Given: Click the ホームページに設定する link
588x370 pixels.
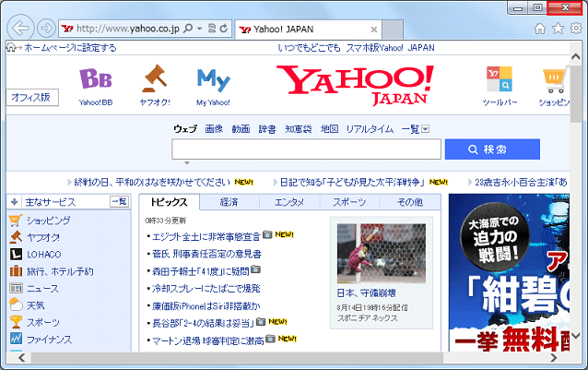Looking at the screenshot, I should pos(70,48).
